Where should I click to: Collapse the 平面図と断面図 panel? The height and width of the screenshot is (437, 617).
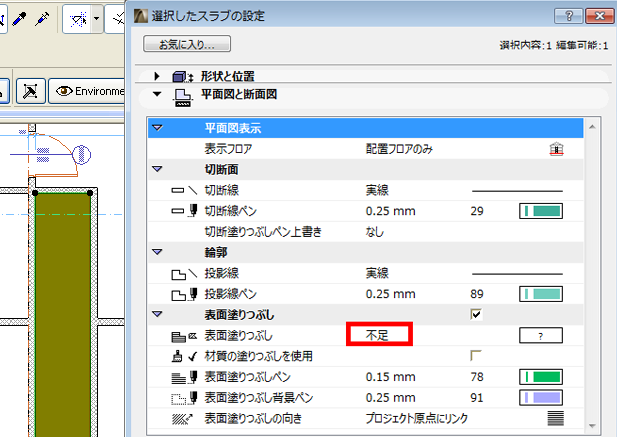(x=157, y=94)
